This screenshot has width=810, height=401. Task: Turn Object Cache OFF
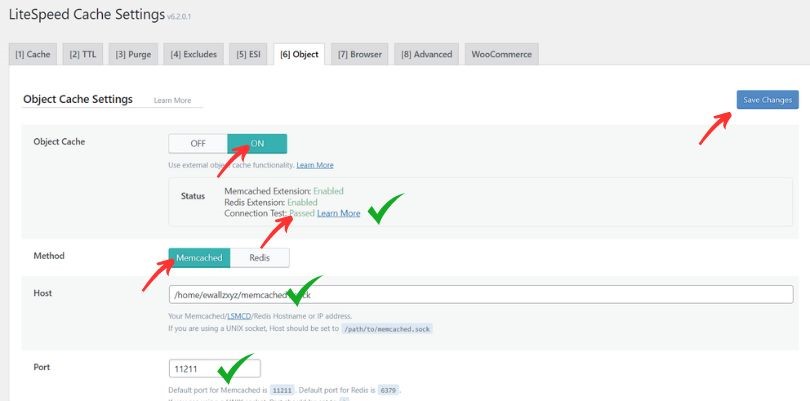tap(198, 144)
